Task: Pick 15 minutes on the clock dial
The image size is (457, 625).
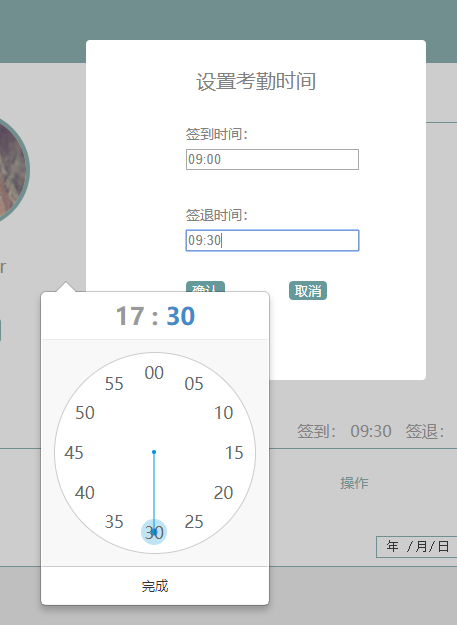Action: tap(234, 453)
